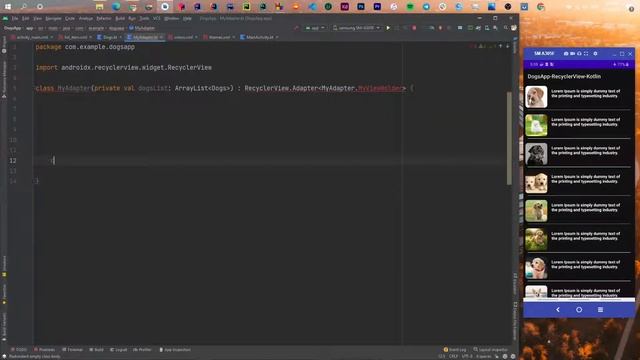Open the Layout Inspector
The height and width of the screenshot is (360, 640).
point(491,350)
